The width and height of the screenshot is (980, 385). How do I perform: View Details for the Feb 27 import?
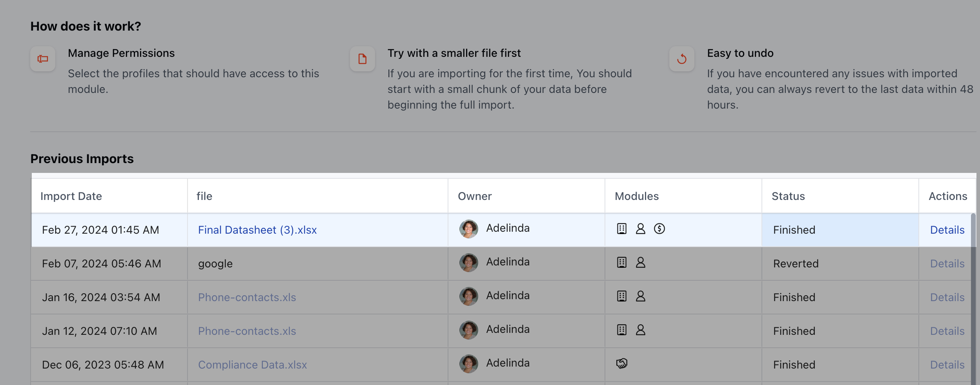tap(947, 230)
